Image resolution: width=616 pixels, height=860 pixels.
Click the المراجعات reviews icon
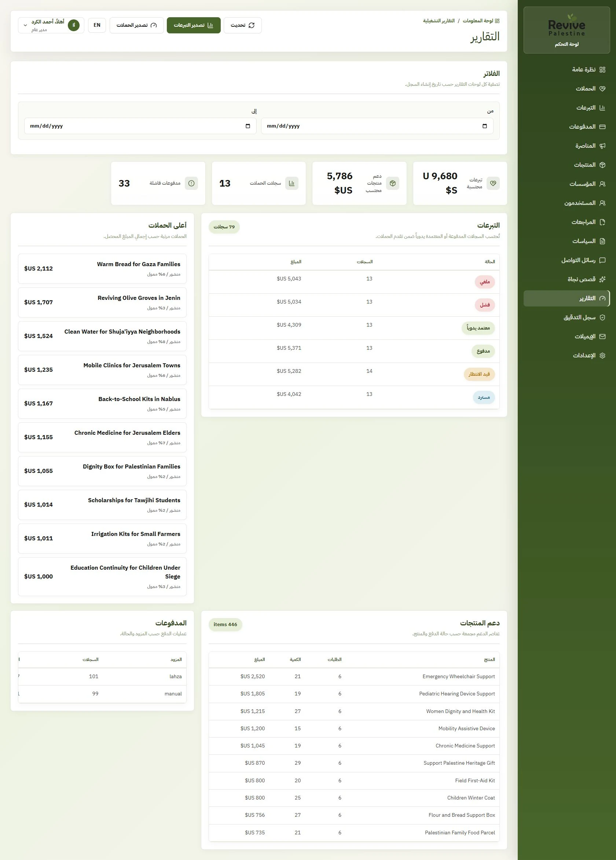(x=602, y=222)
